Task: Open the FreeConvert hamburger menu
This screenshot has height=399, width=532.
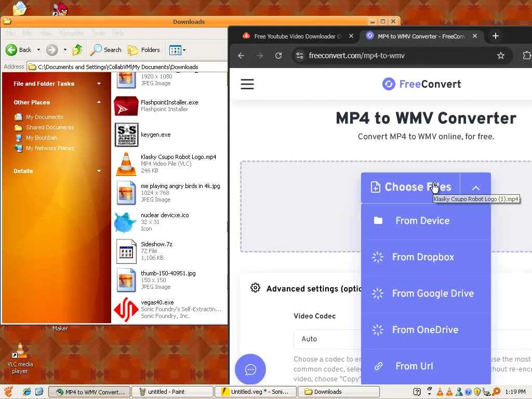Action: [x=247, y=84]
